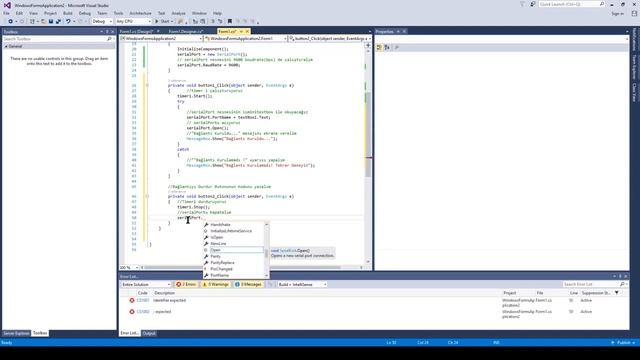Open the Build menu
Viewport: 640px width, 360px height.
[68, 13]
